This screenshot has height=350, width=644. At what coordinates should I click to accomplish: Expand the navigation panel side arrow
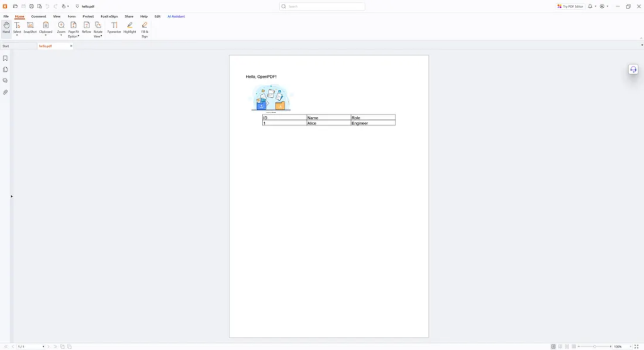(11, 197)
